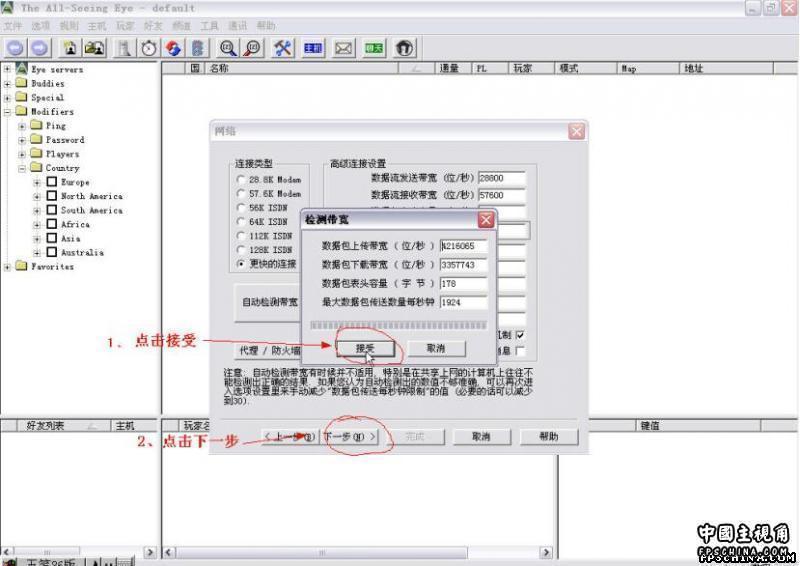
Task: Open the 文件 menu
Action: click(12, 26)
